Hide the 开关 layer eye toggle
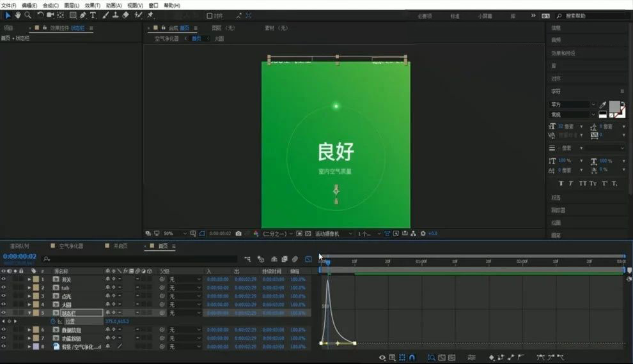This screenshot has width=633, height=364. point(4,279)
